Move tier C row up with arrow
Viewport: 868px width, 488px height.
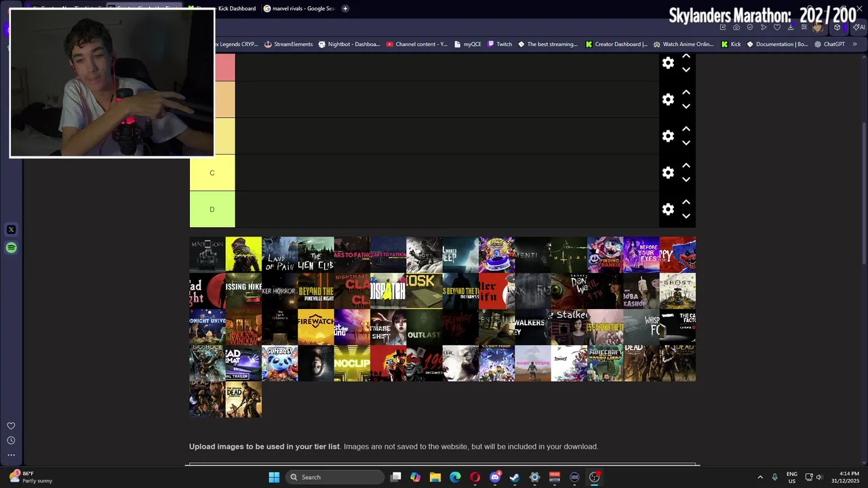point(686,165)
